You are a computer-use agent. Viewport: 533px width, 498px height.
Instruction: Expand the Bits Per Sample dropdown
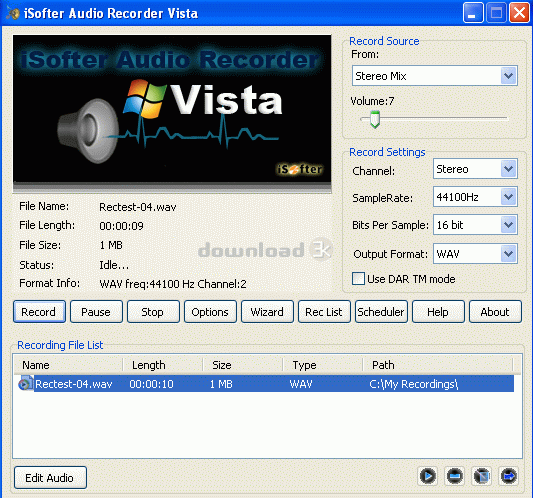(x=475, y=224)
